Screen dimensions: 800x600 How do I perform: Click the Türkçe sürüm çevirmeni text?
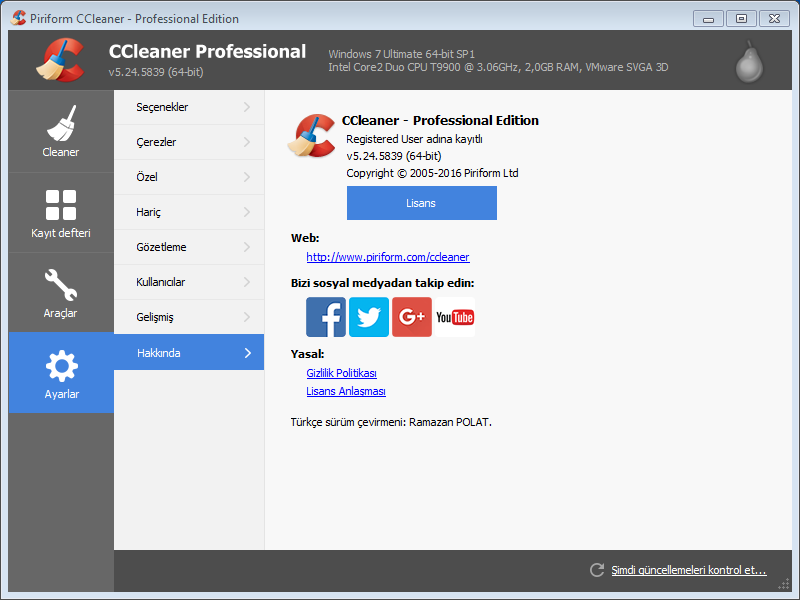click(391, 422)
